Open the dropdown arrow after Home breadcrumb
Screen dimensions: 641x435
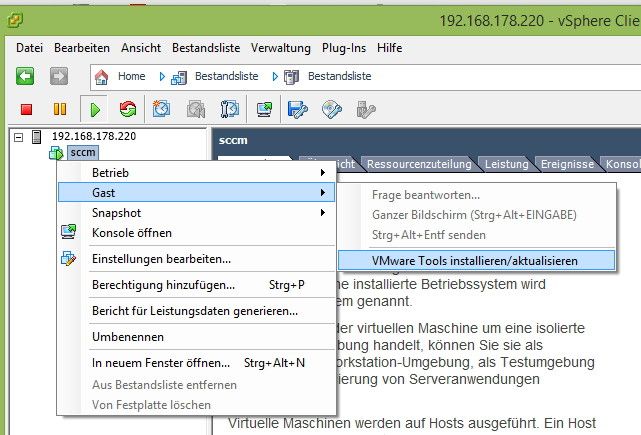tap(162, 76)
